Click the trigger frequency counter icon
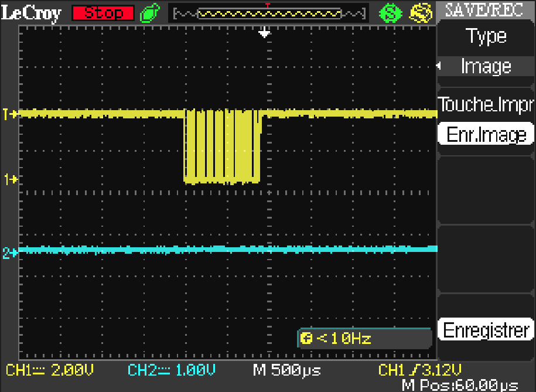Image resolution: width=536 pixels, height=392 pixels. click(306, 338)
